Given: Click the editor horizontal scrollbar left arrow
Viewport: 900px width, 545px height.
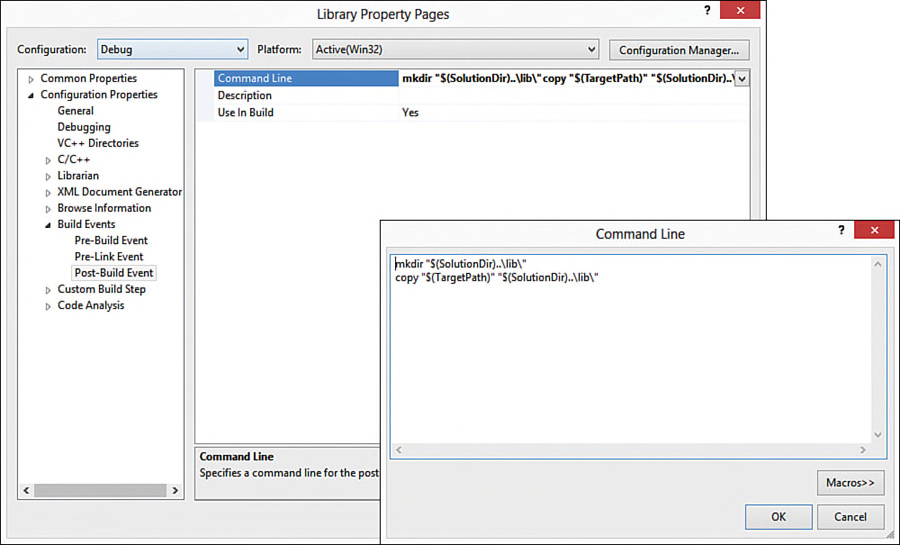Looking at the screenshot, I should [x=399, y=450].
